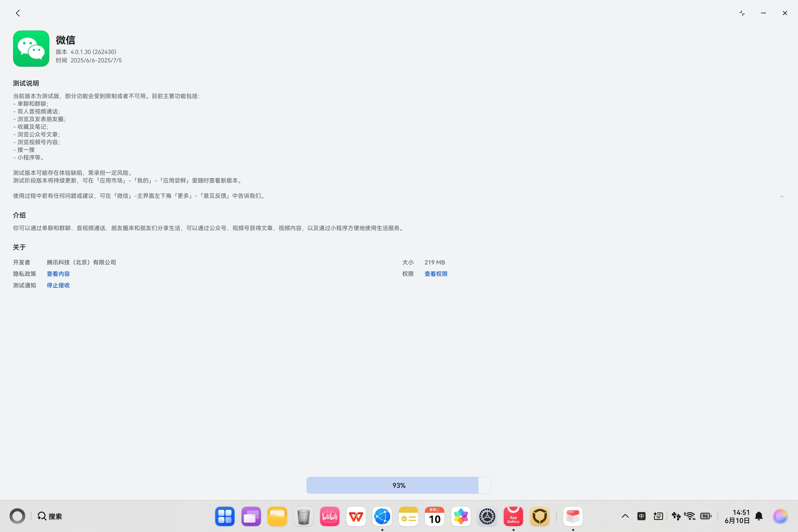Viewport: 798px width, 532px height.
Task: Open the privacy policy 查看内容 link
Action: point(58,274)
